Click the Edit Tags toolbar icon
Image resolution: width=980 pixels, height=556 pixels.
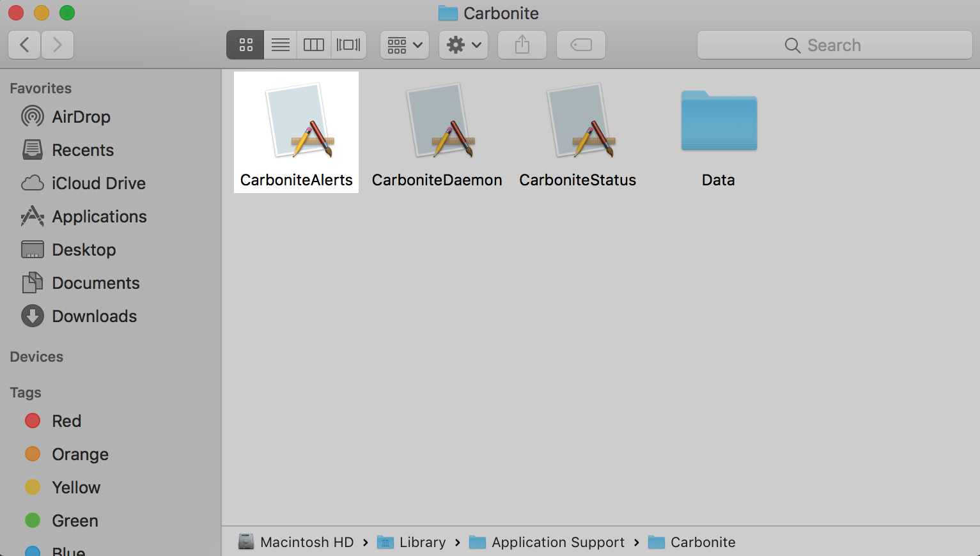(x=580, y=45)
